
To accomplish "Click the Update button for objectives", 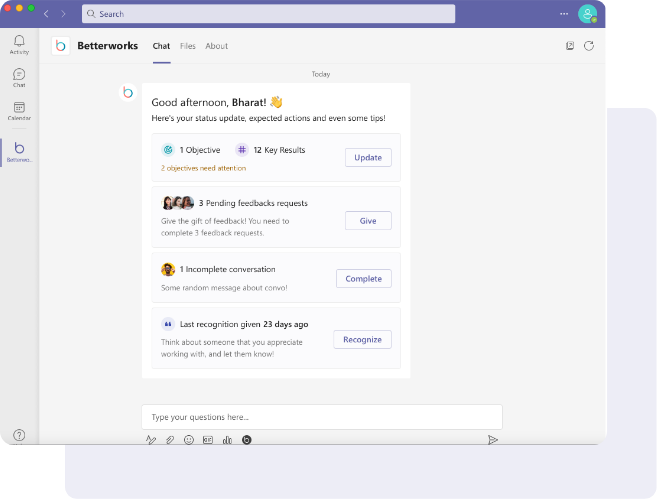I will pos(368,158).
